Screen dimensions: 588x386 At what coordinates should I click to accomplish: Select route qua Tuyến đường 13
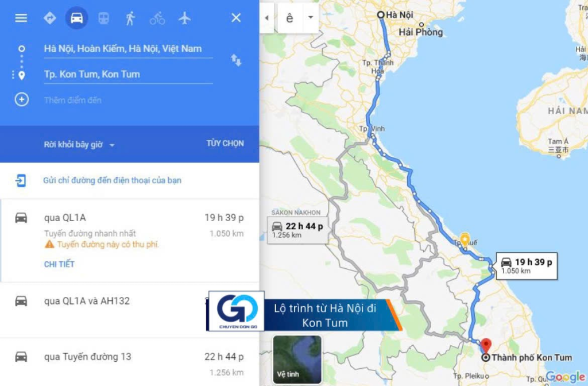[x=129, y=362]
